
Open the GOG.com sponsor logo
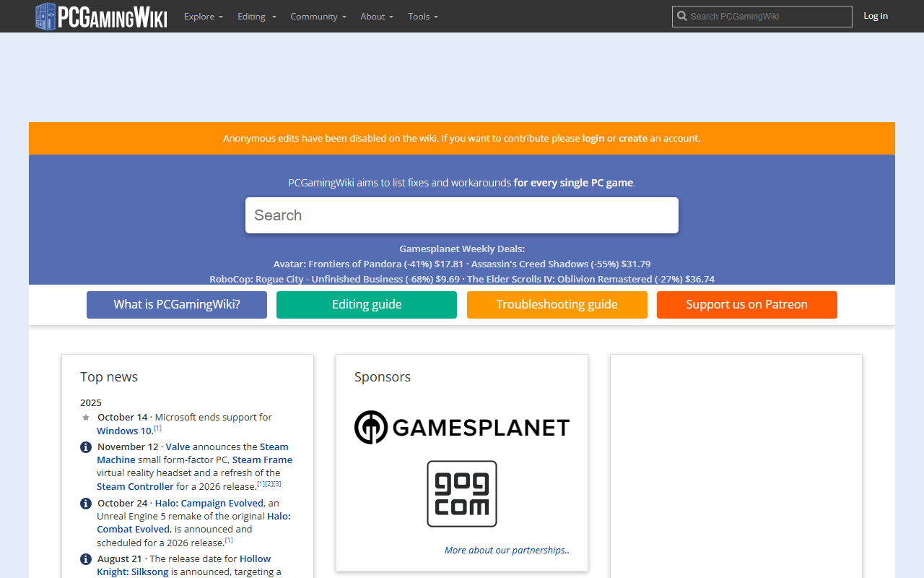(x=462, y=494)
